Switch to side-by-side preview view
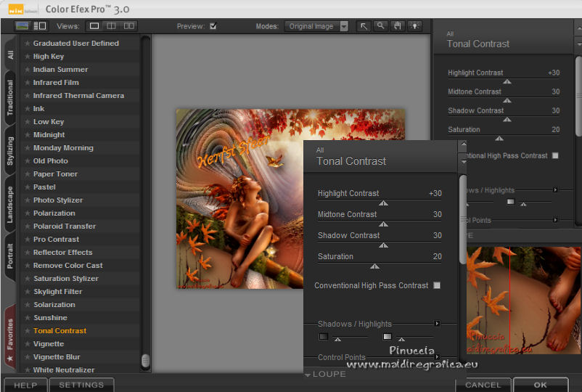The height and width of the screenshot is (392, 582). tap(129, 26)
